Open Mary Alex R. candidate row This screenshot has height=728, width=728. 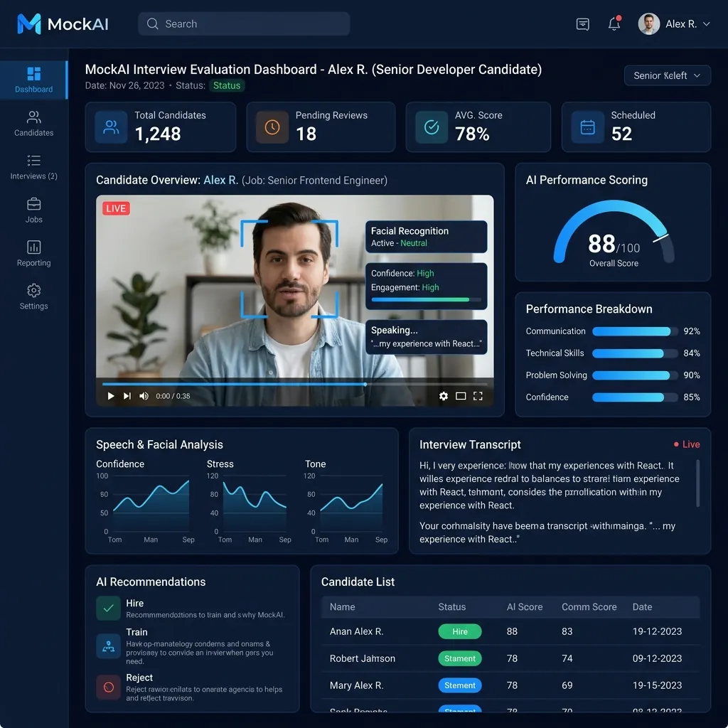510,685
